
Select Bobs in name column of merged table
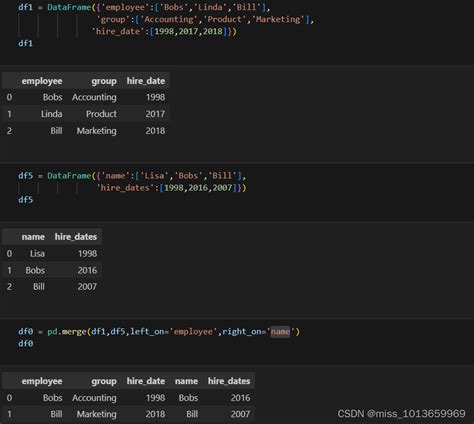tap(188, 398)
